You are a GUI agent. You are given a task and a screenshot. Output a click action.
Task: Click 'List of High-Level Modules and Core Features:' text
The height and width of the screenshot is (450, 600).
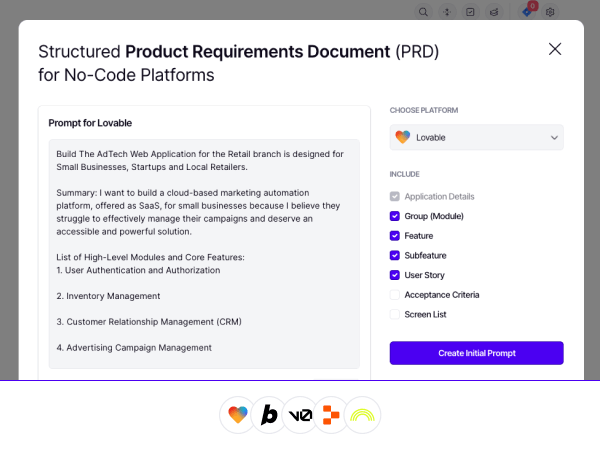pos(150,257)
